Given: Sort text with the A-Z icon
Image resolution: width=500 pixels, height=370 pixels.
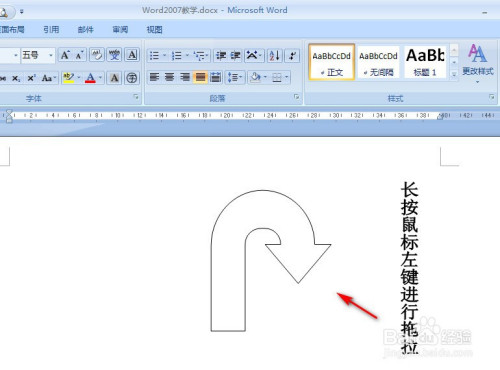Looking at the screenshot, I should (x=275, y=56).
